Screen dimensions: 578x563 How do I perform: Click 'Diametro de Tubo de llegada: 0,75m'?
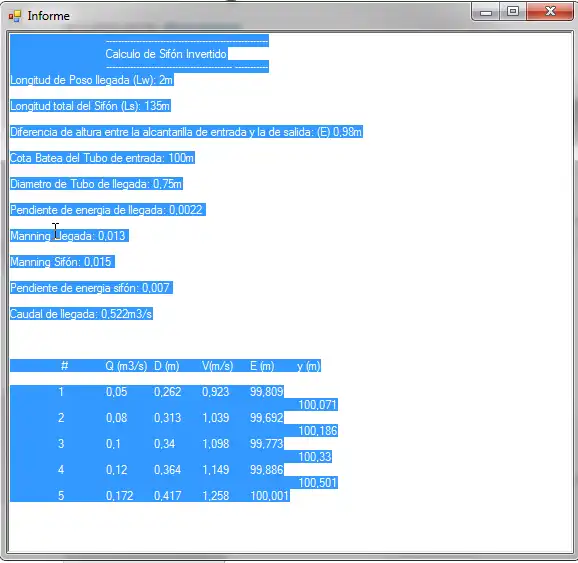pyautogui.click(x=96, y=184)
